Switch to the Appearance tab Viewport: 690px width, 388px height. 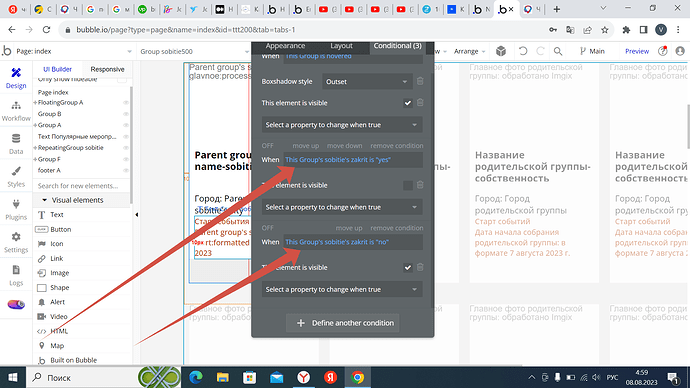pyautogui.click(x=285, y=46)
